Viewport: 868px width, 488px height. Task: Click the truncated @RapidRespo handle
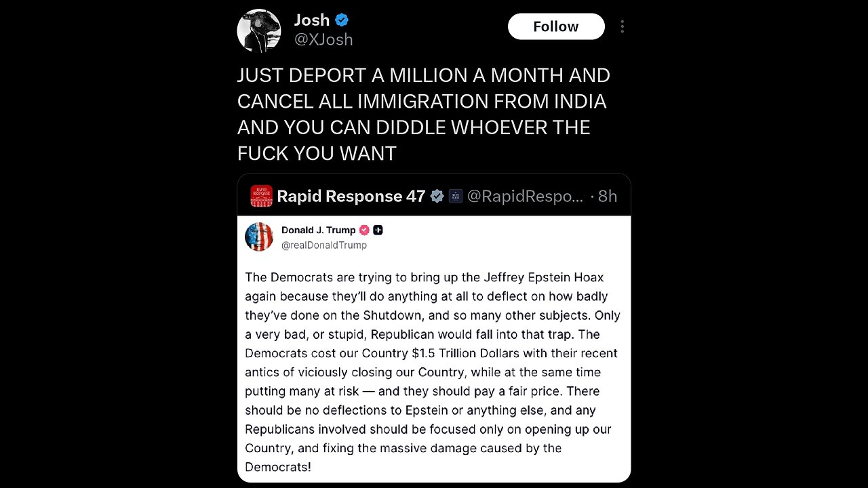525,196
